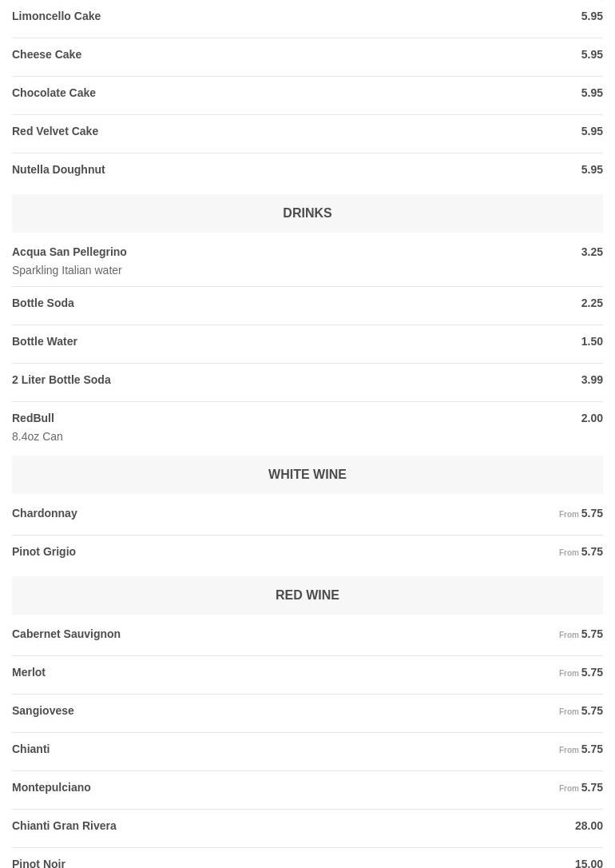615x868 pixels.
Task: Choose Chocolate Cake from the dessert list
Action: [x=54, y=93]
